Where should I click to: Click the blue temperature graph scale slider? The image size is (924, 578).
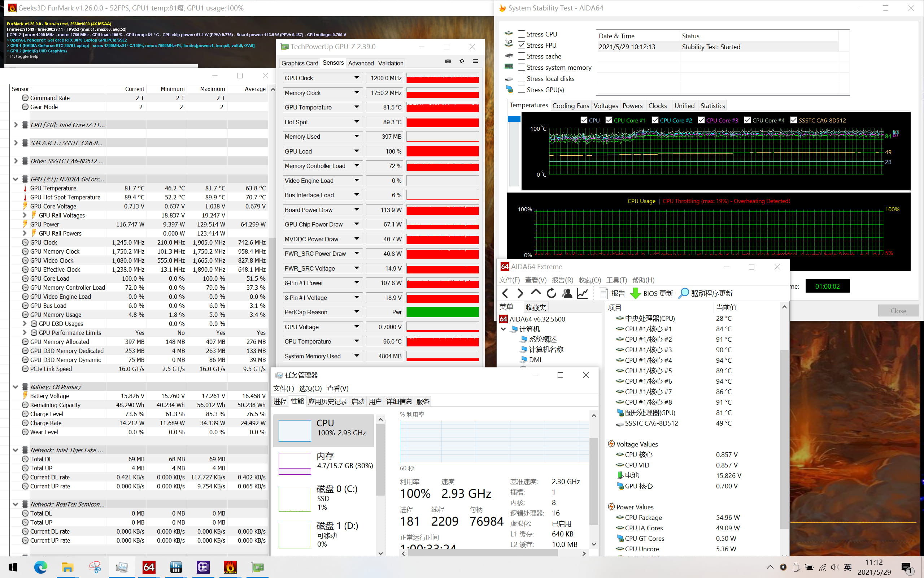pos(514,119)
